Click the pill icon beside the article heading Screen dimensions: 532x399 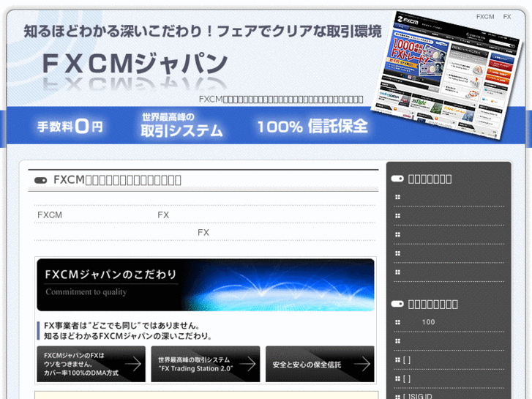point(41,180)
